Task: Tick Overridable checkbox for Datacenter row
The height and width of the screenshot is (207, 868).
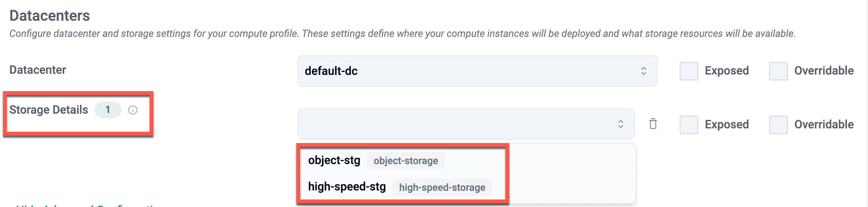Action: pyautogui.click(x=778, y=71)
